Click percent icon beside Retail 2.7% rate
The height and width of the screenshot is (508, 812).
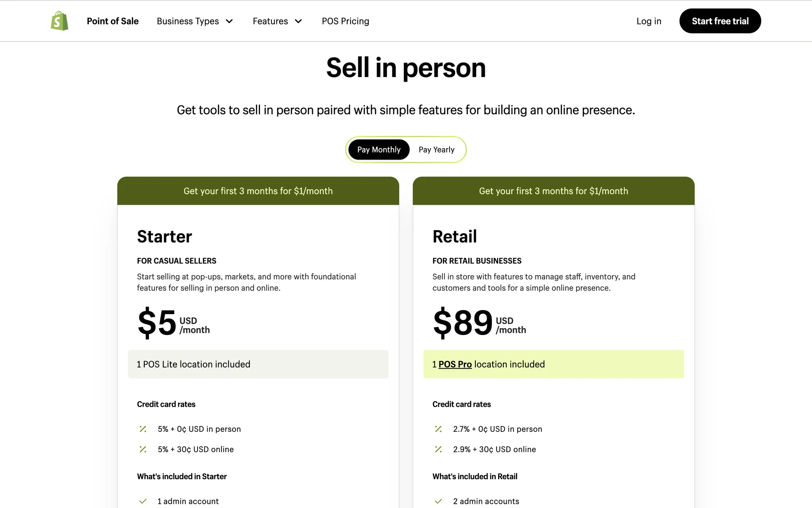[438, 429]
